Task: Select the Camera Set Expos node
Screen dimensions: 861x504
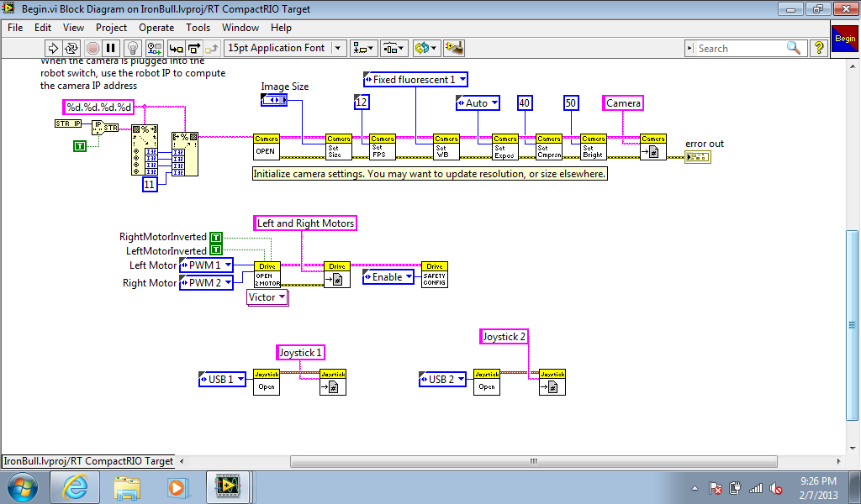Action: click(x=505, y=147)
